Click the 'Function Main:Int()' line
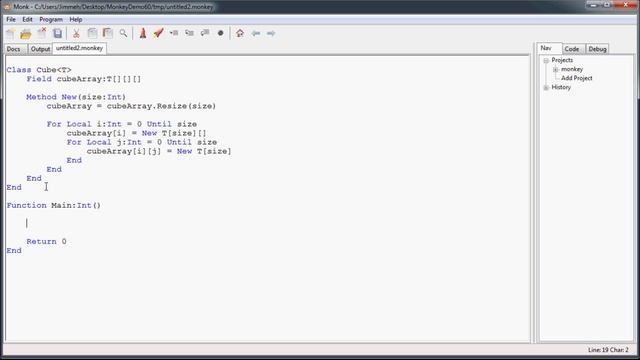The height and width of the screenshot is (360, 640). (x=53, y=205)
